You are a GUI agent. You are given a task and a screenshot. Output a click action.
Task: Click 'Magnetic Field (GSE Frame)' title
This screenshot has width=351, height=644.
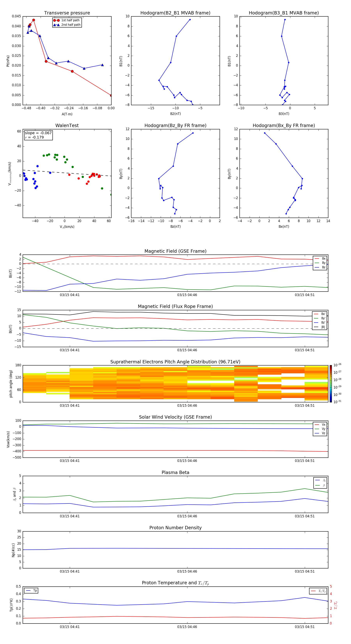[175, 251]
